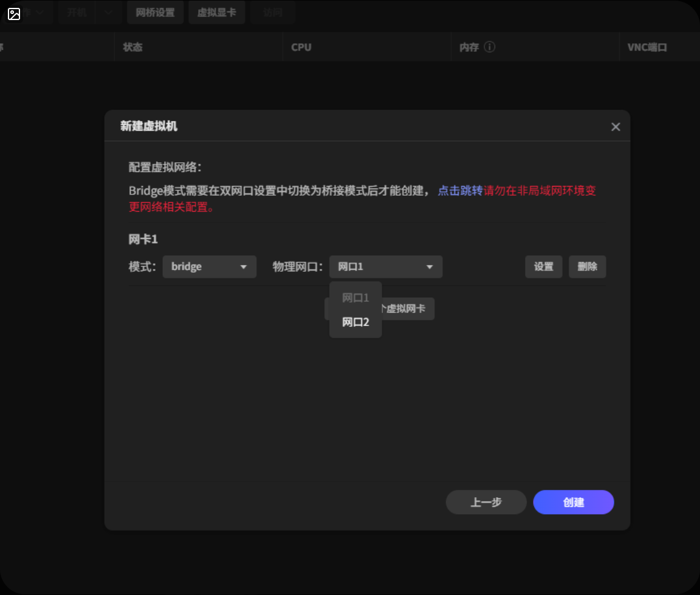The height and width of the screenshot is (595, 700).
Task: Click the 访问 toolbar button
Action: coord(273,13)
